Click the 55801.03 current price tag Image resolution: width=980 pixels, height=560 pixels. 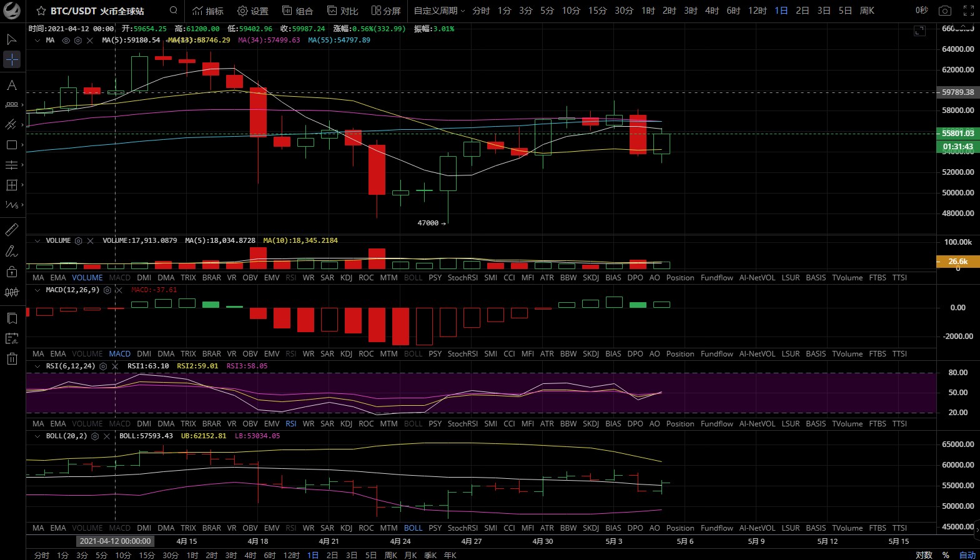pyautogui.click(x=958, y=133)
